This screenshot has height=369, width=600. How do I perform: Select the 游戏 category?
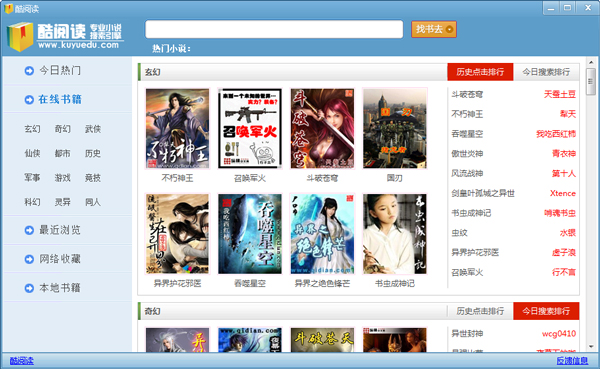(x=62, y=178)
